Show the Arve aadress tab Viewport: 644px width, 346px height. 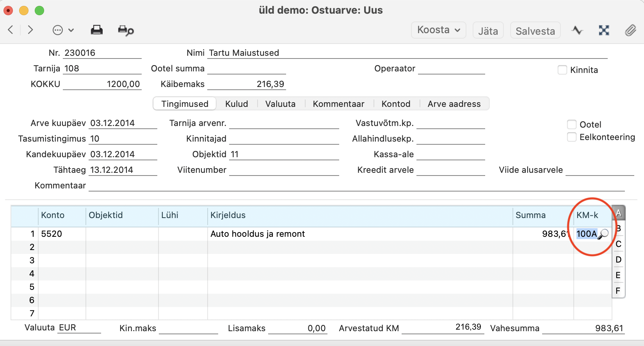coord(454,104)
